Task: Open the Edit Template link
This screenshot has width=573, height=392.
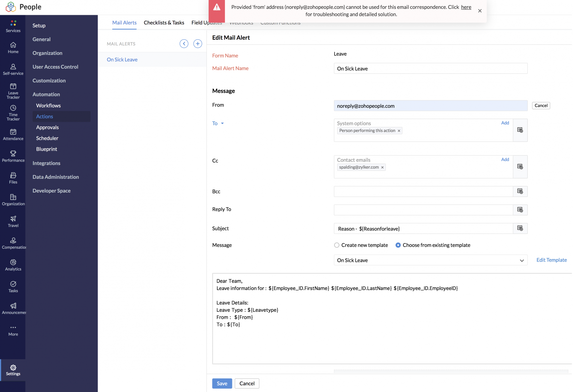Action: coord(551,260)
